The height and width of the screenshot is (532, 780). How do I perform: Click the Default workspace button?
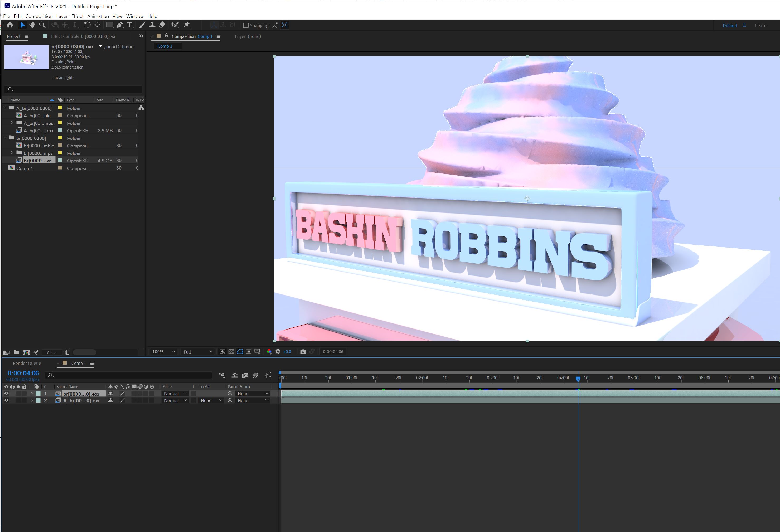click(730, 26)
